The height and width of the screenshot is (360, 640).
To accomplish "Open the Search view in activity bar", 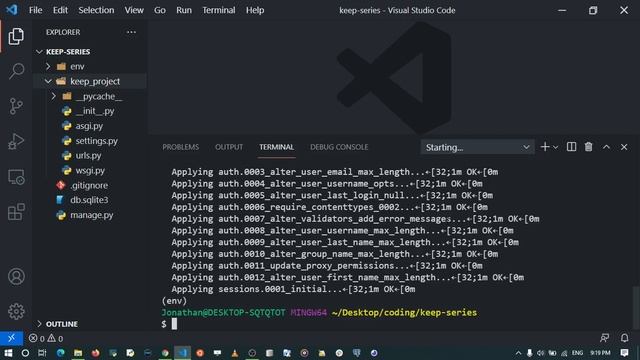I will [16, 71].
